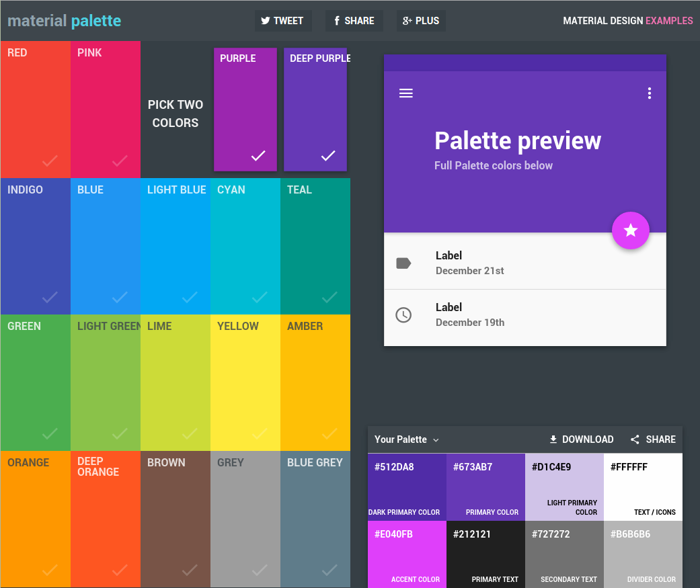The image size is (700, 588).
Task: Click the #727272 secondary text swatch
Action: (564, 554)
